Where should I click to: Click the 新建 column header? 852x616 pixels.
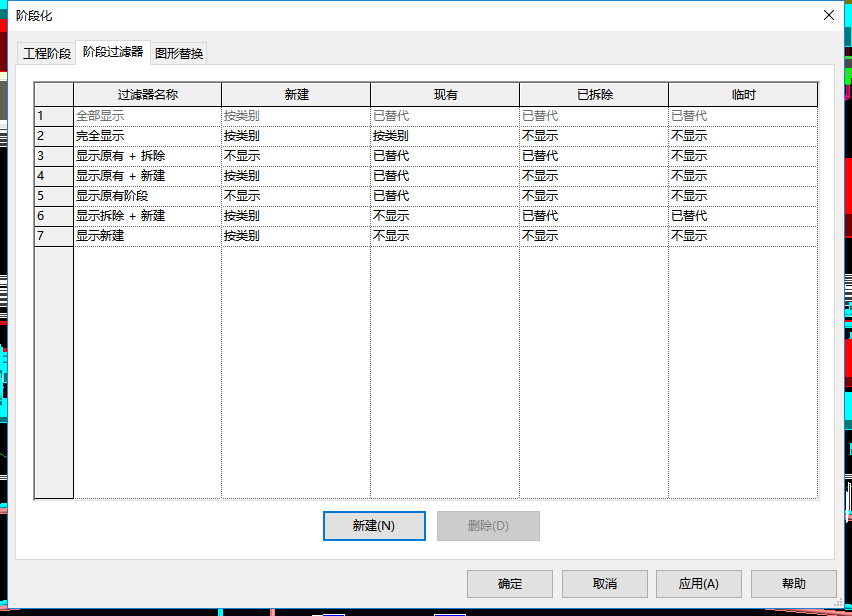tap(296, 95)
